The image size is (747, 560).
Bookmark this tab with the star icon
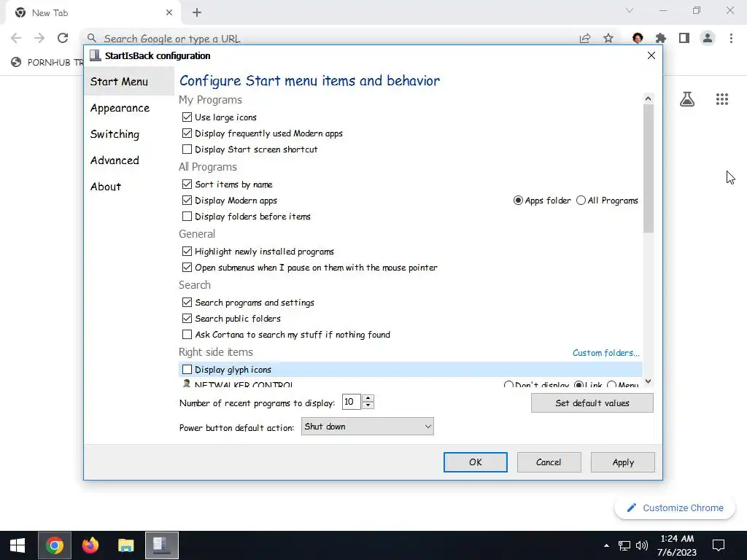[x=608, y=39]
